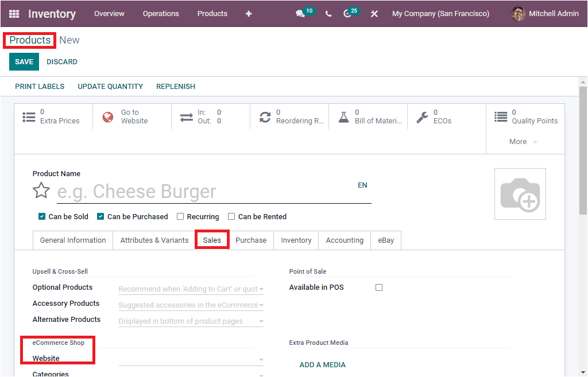
Task: Open the apps grid menu
Action: 14,13
